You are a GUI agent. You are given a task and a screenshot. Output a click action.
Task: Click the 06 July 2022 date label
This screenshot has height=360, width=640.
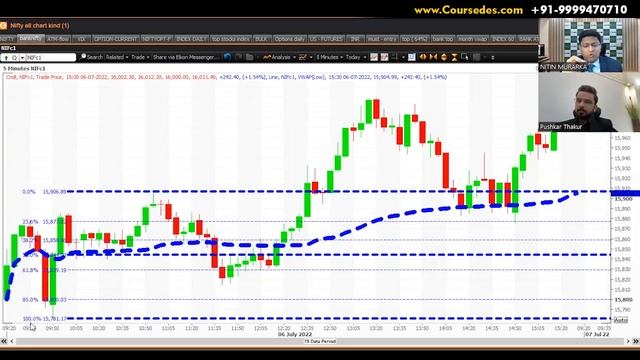pos(295,334)
